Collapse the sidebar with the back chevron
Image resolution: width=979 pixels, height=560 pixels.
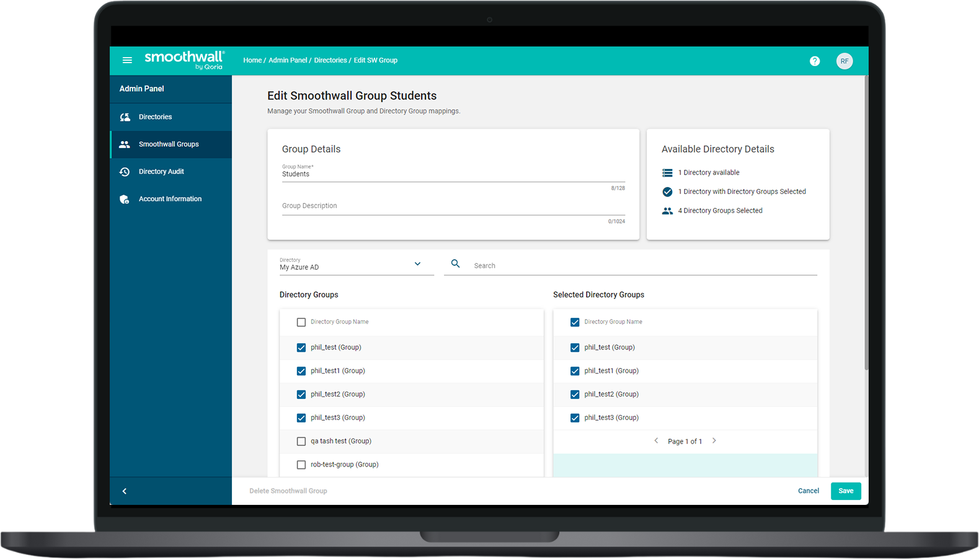(x=125, y=491)
